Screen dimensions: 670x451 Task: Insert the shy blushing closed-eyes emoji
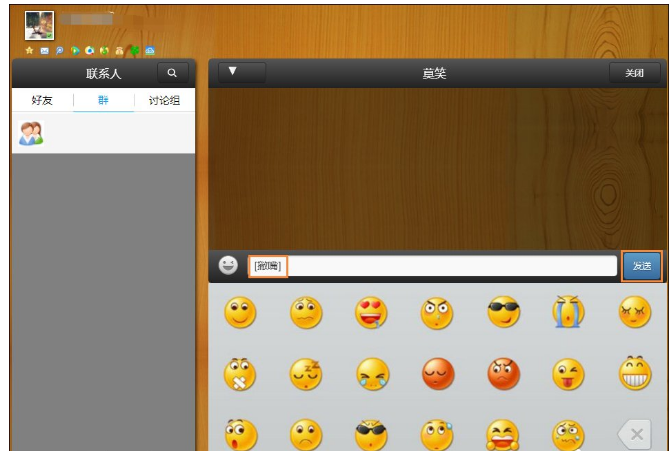point(635,312)
